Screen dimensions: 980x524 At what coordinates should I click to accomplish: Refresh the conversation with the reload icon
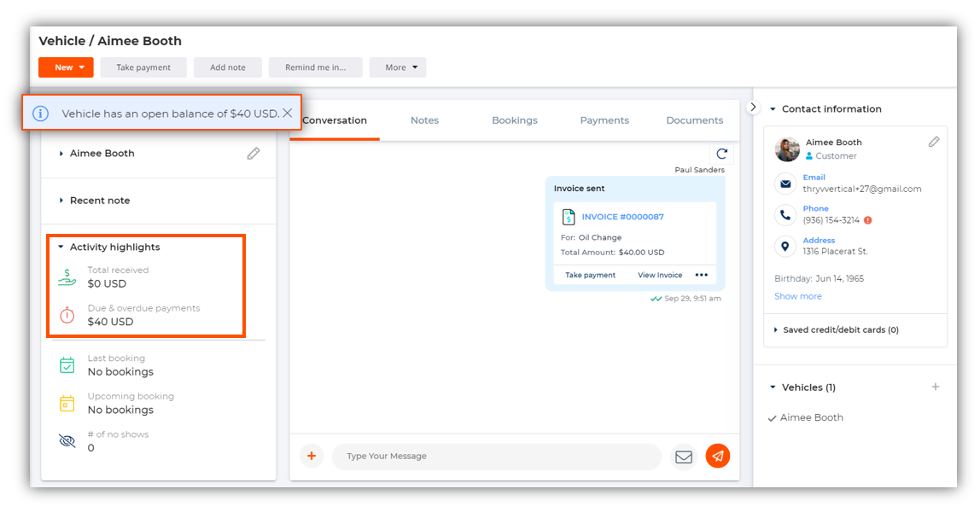721,154
